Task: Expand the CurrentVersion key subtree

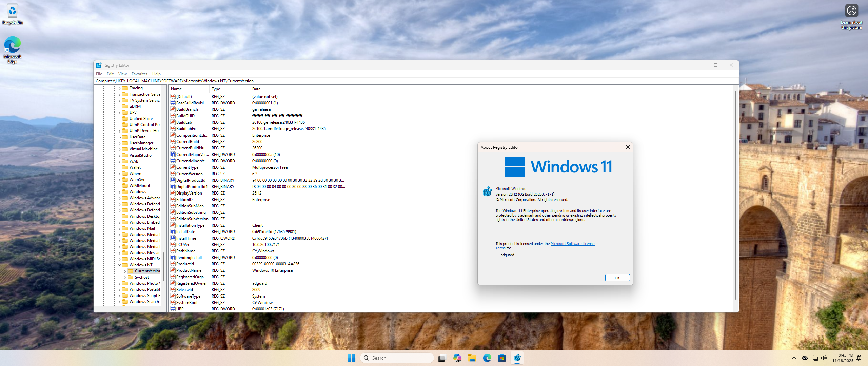Action: point(125,271)
